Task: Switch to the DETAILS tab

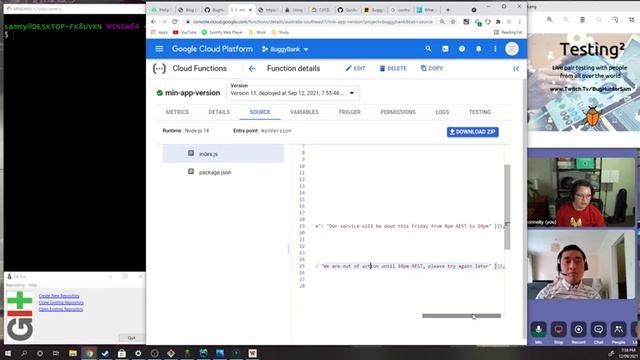Action: click(219, 112)
